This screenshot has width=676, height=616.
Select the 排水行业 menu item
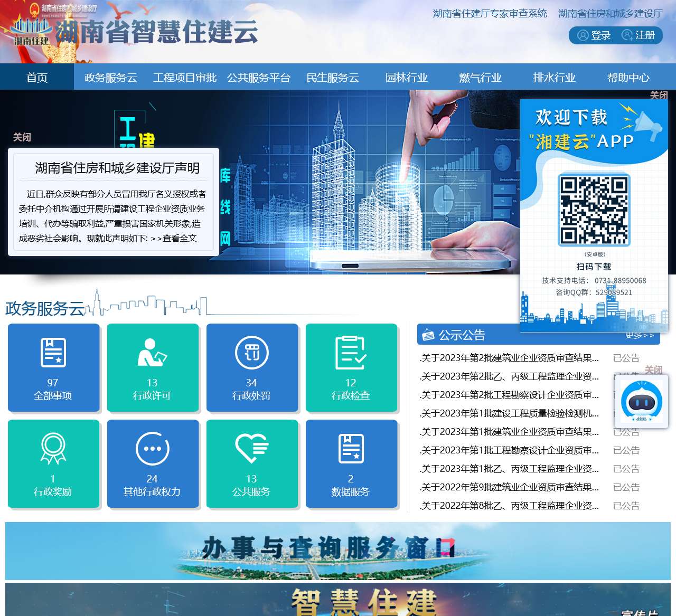(555, 78)
